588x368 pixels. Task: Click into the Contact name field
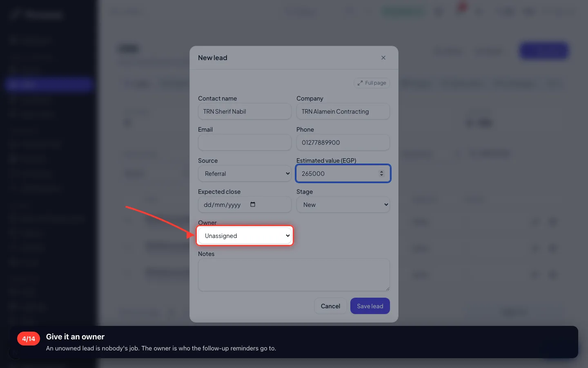[x=245, y=111]
